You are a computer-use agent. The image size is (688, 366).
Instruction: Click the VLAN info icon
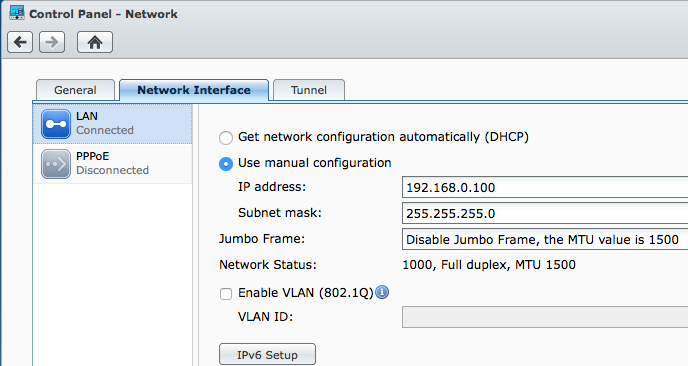(382, 292)
